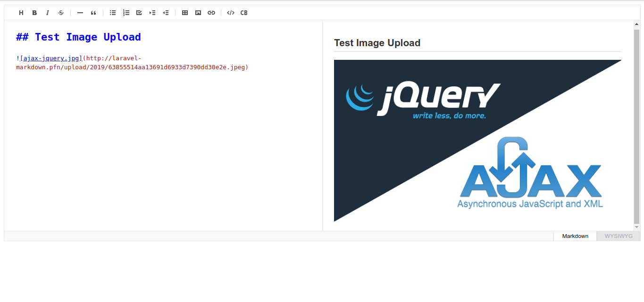Click the ajax-jquery.jpg link text in editor
The image size is (644, 302).
point(51,58)
